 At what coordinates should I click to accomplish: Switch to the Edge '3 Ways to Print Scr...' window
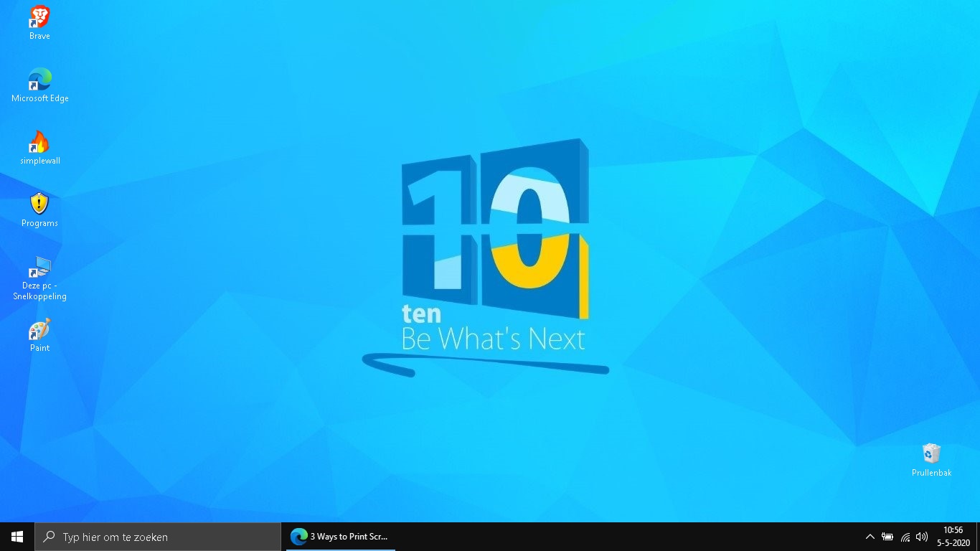tap(341, 537)
